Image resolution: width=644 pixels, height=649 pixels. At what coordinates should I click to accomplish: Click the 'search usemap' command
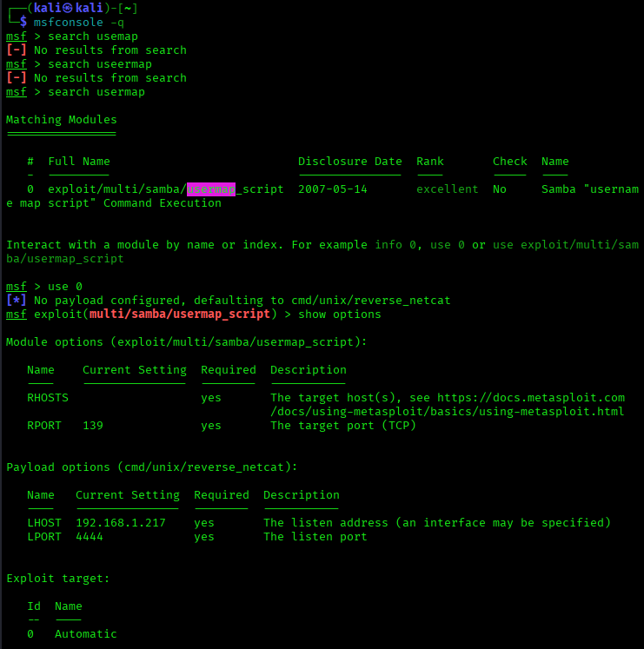click(x=93, y=36)
